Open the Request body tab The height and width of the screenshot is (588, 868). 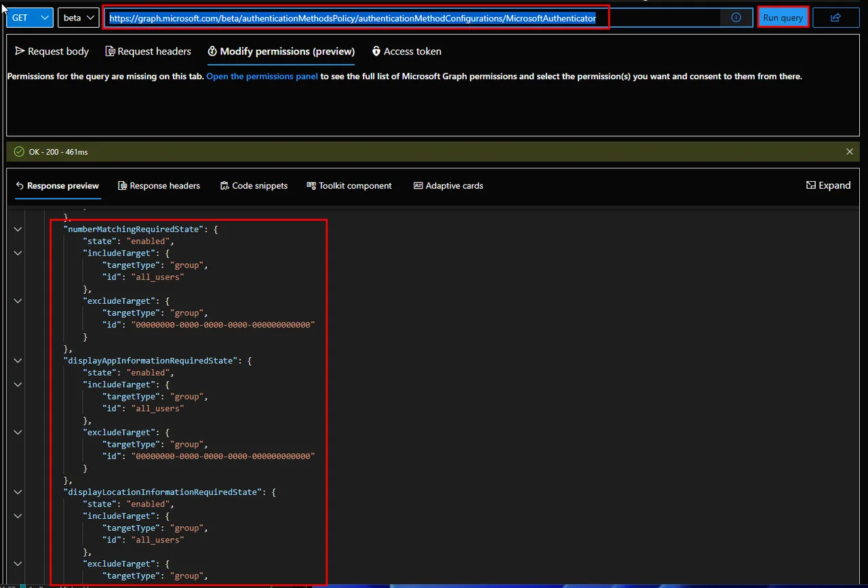pyautogui.click(x=52, y=52)
